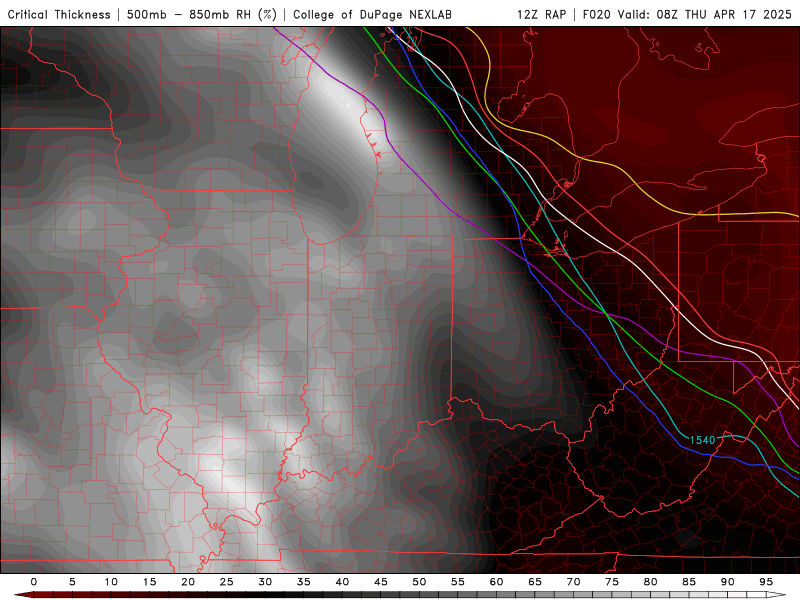The image size is (800, 600).
Task: Click the "25" colorbar label
Action: pos(227,582)
